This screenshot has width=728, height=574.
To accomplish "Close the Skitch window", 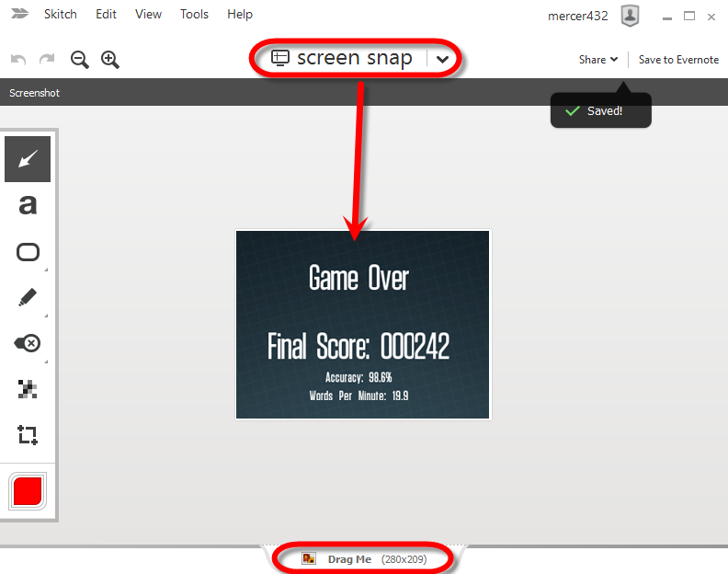I will pos(711,17).
